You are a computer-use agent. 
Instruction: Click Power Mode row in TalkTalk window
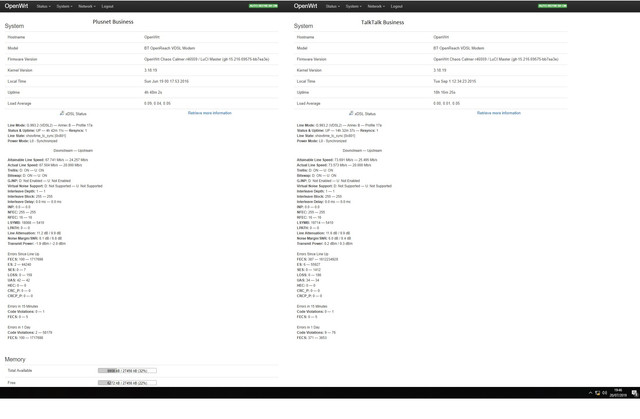point(322,141)
